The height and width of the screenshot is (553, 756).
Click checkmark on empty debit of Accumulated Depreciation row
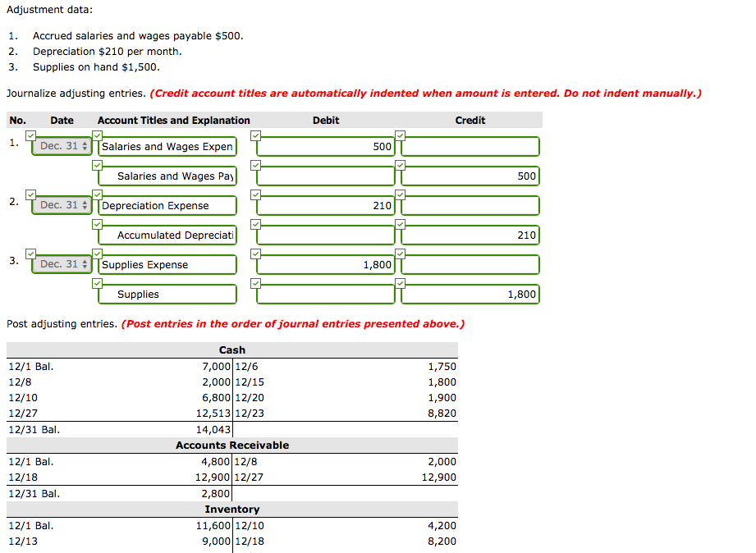256,224
